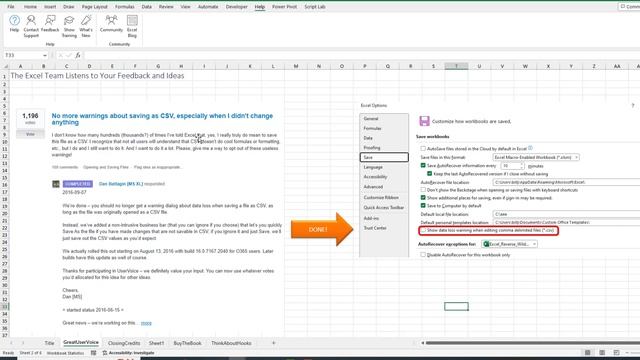Toggle Keep the last AutoRecovered version checkbox
This screenshot has height=360, width=640.
pyautogui.click(x=429, y=174)
